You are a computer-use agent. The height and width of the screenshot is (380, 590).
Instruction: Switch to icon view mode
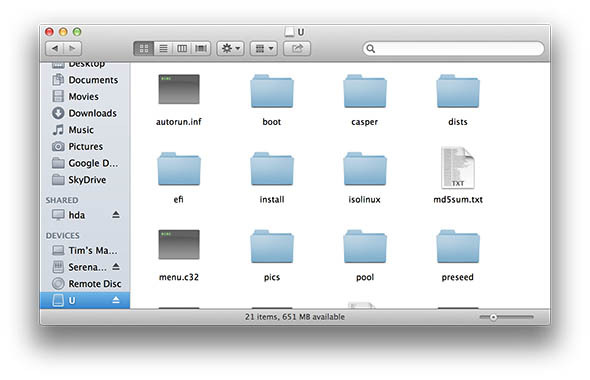tap(144, 49)
